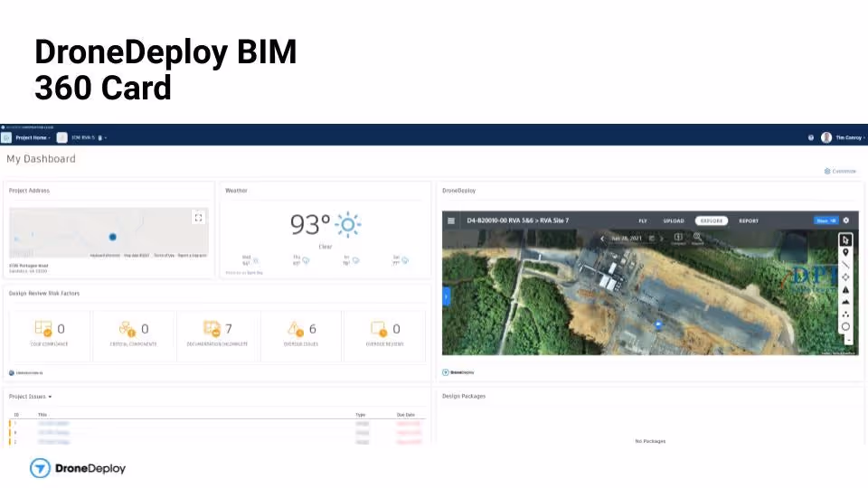Select the 93° temperature reading

(x=310, y=225)
